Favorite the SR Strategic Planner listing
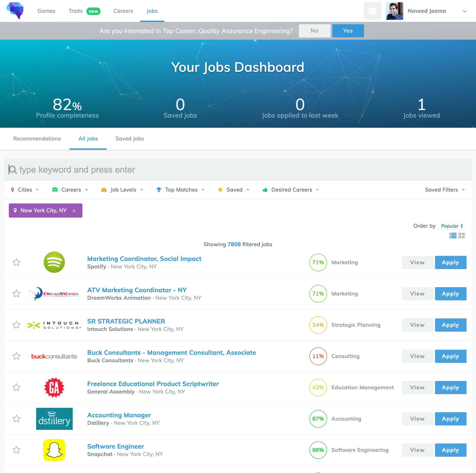This screenshot has height=473, width=476. (x=17, y=325)
